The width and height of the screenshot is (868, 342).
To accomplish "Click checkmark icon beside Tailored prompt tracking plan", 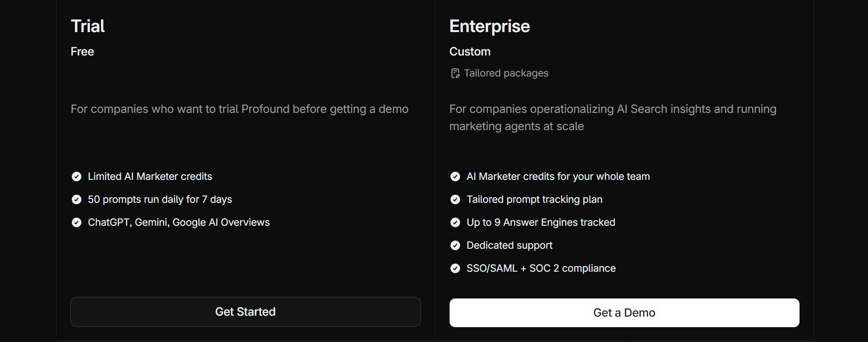I will 455,199.
